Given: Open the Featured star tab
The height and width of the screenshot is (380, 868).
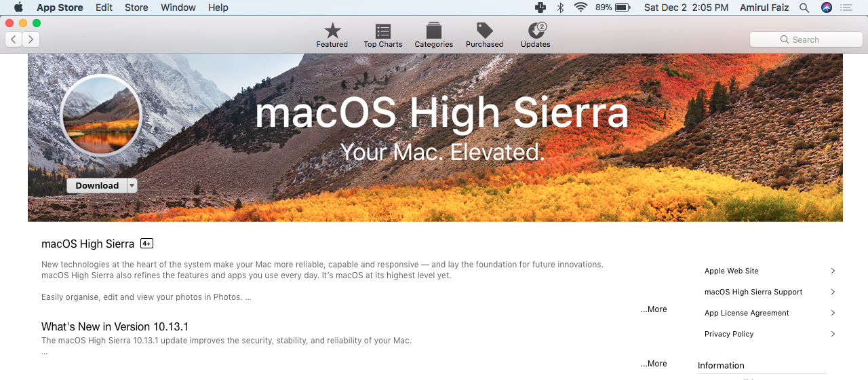Looking at the screenshot, I should (x=332, y=35).
